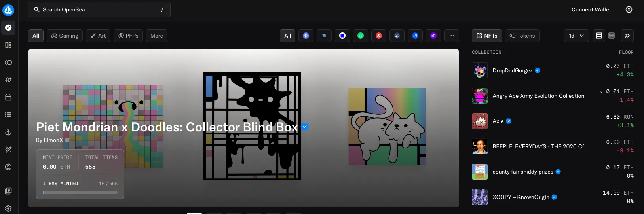Viewport: 644px width, 214px height.
Task: Open the More categories menu
Action: click(x=157, y=36)
